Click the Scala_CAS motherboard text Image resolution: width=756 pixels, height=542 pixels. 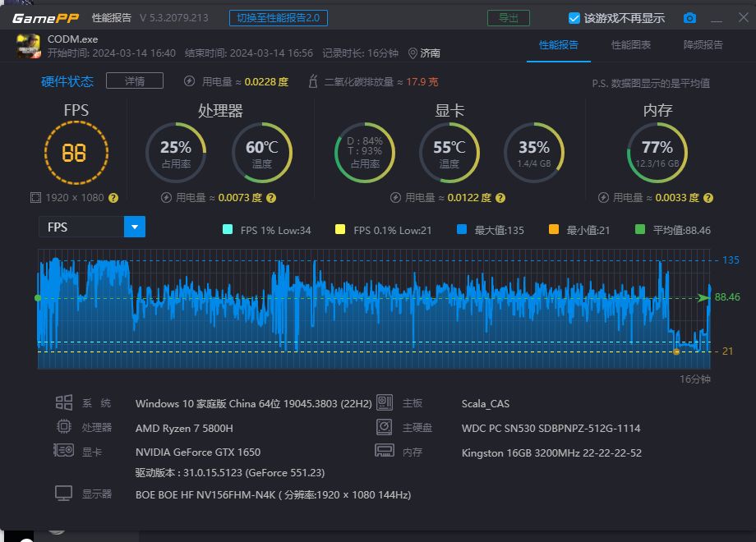[x=486, y=404]
